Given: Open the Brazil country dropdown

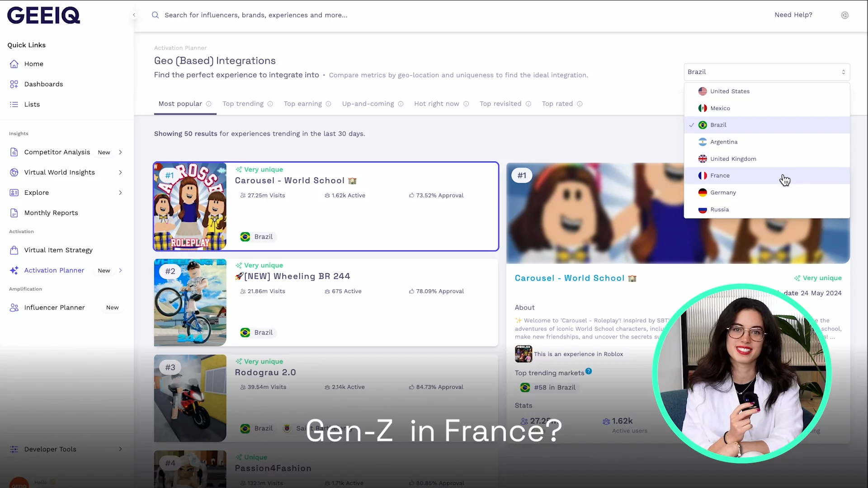Looking at the screenshot, I should click(767, 72).
